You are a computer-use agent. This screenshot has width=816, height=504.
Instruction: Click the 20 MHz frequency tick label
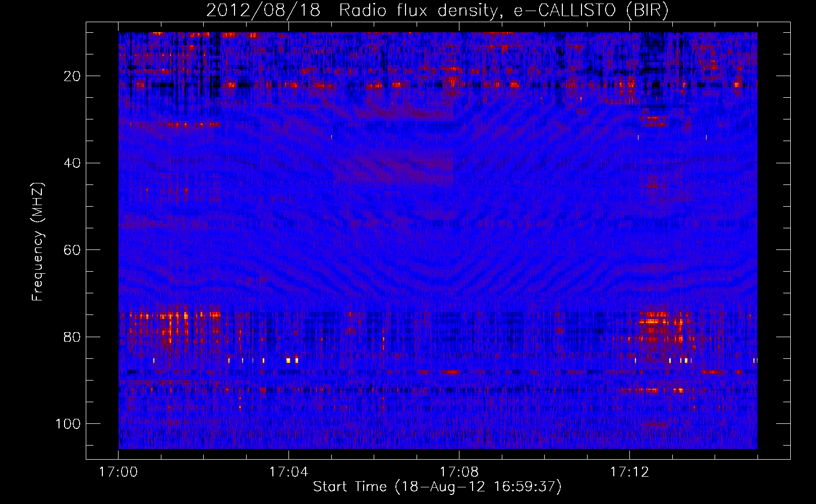pos(72,76)
